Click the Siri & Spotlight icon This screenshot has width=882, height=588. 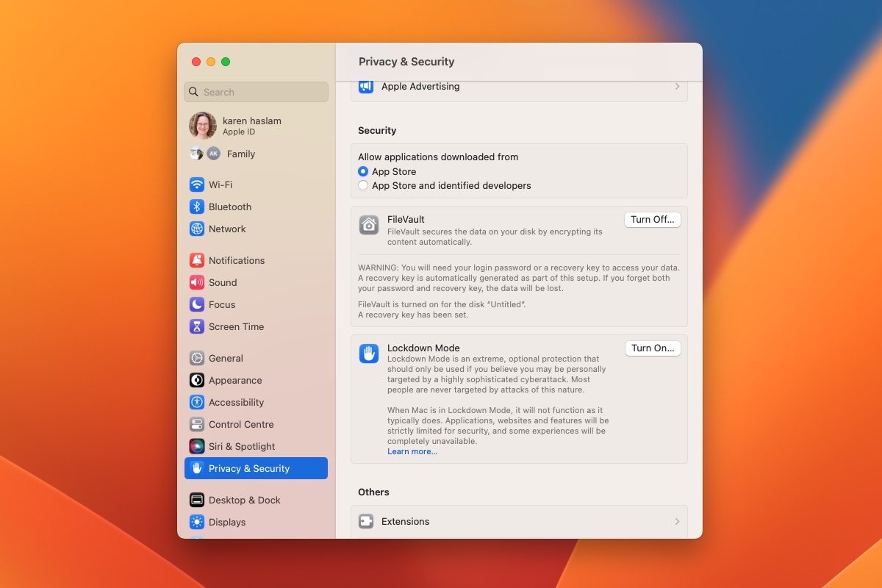pyautogui.click(x=196, y=446)
